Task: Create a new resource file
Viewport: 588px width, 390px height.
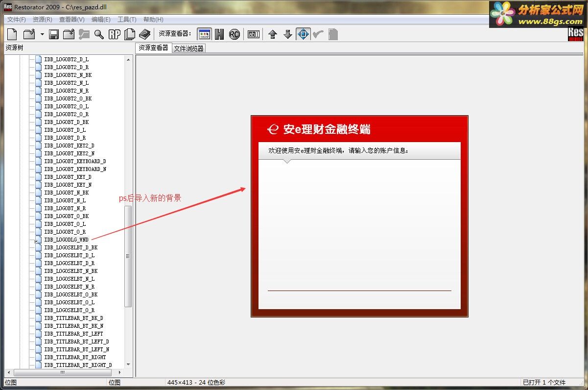Action: [12, 34]
